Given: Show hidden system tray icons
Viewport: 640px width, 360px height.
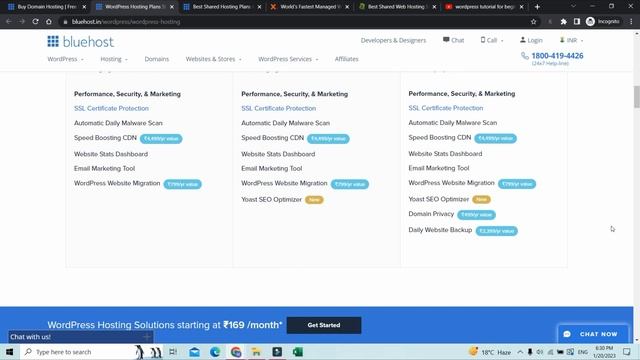Looking at the screenshot, I should [x=520, y=352].
